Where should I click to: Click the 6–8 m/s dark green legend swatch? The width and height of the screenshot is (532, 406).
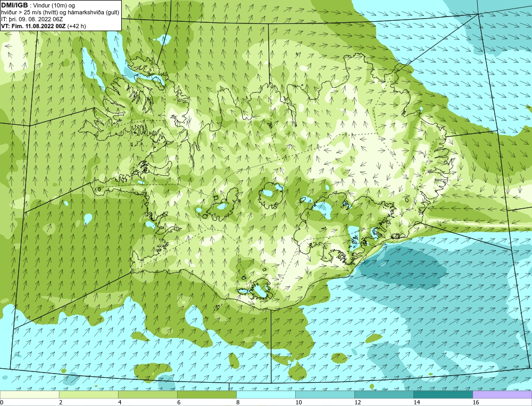point(206,395)
